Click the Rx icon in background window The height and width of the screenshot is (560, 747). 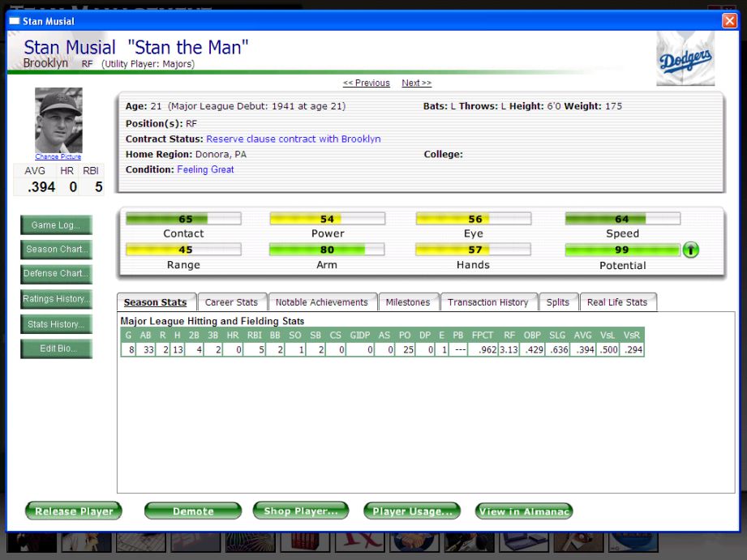tap(359, 543)
